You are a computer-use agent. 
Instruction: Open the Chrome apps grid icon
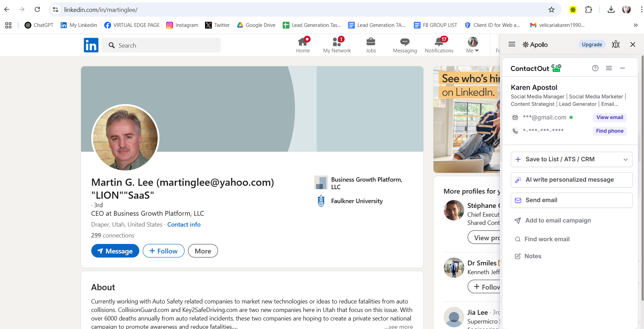9,25
